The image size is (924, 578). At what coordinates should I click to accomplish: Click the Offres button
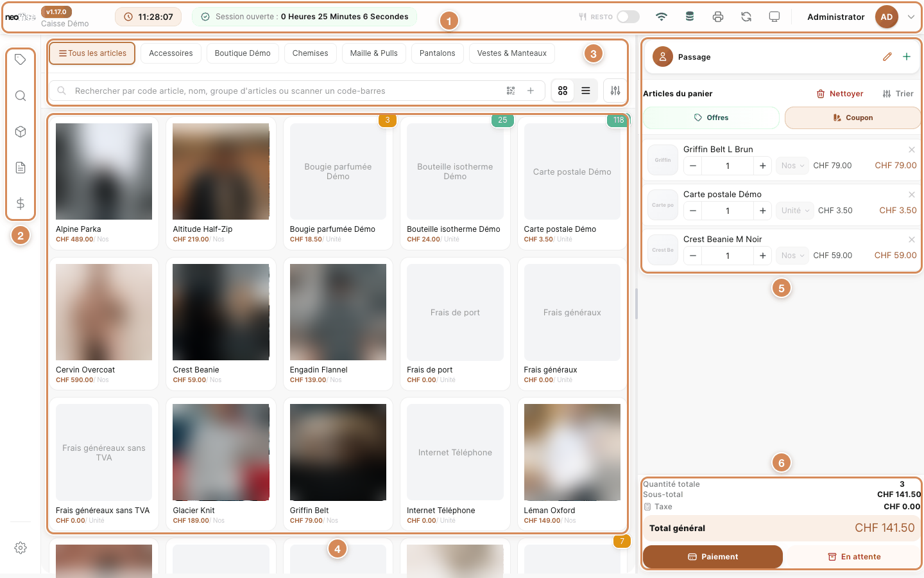coord(711,118)
